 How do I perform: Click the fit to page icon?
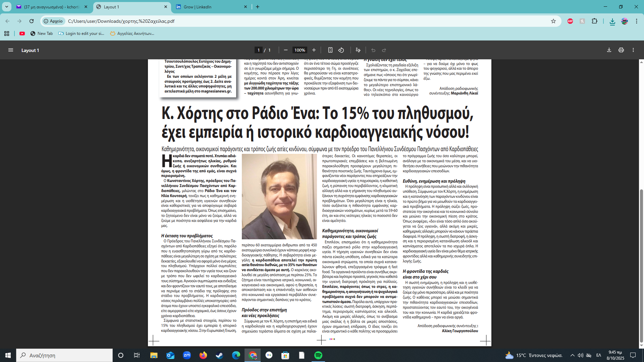coord(330,50)
